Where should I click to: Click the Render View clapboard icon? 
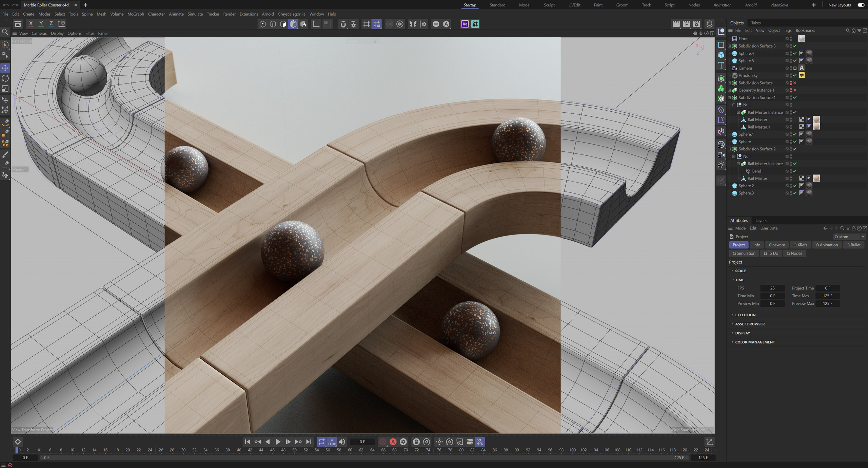click(676, 24)
